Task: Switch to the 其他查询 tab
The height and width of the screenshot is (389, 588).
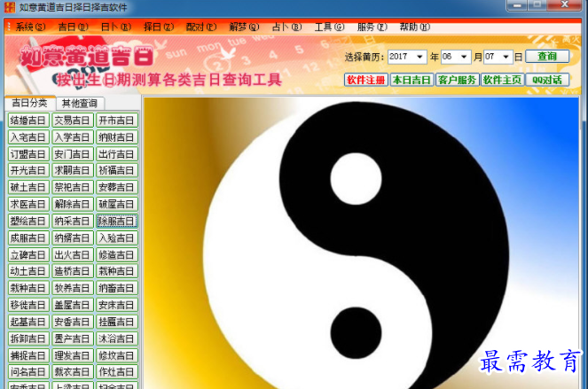Action: coord(80,104)
